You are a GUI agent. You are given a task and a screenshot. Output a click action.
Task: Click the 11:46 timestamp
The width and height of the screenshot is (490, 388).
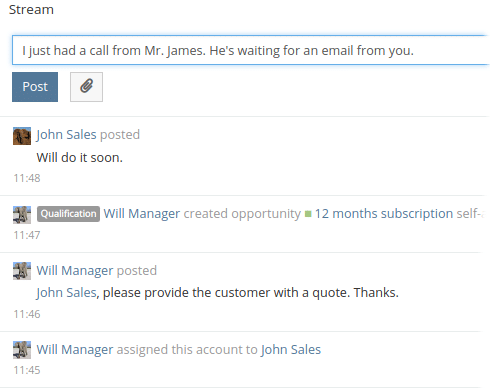pos(27,314)
